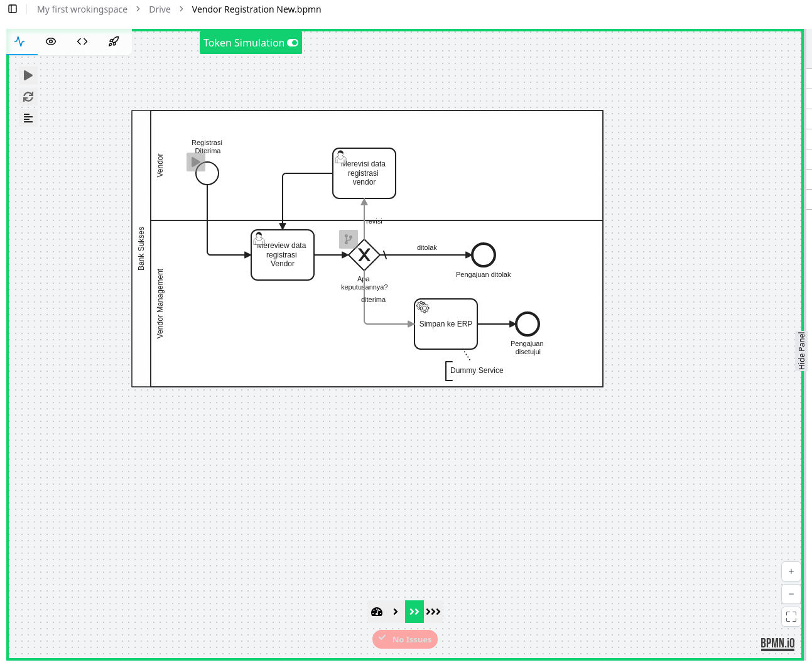Collapse with the Hide Panel handle
This screenshot has width=812, height=665.
(x=801, y=350)
